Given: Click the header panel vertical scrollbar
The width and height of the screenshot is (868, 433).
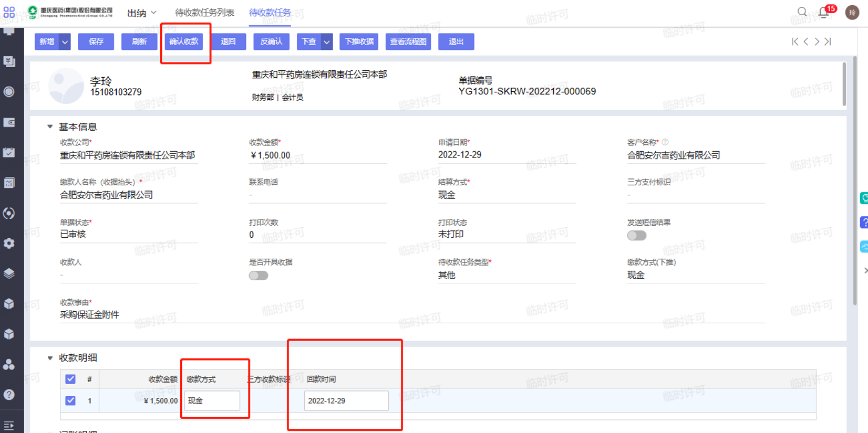Looking at the screenshot, I should 844,84.
